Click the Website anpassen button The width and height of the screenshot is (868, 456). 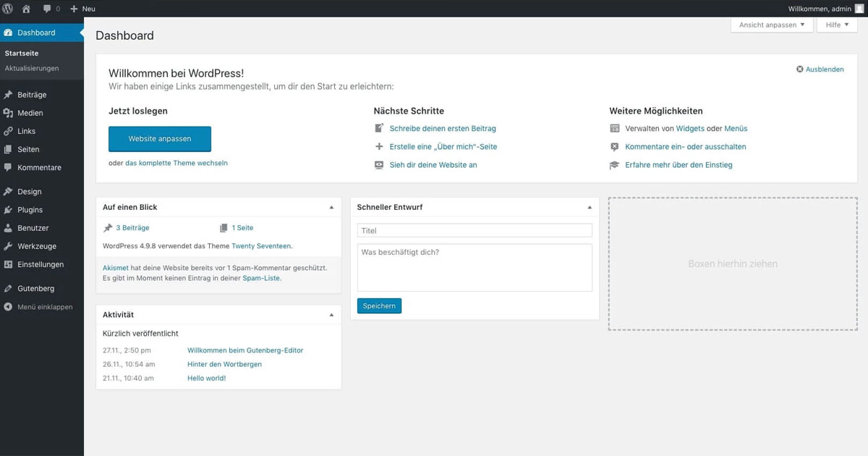(160, 138)
